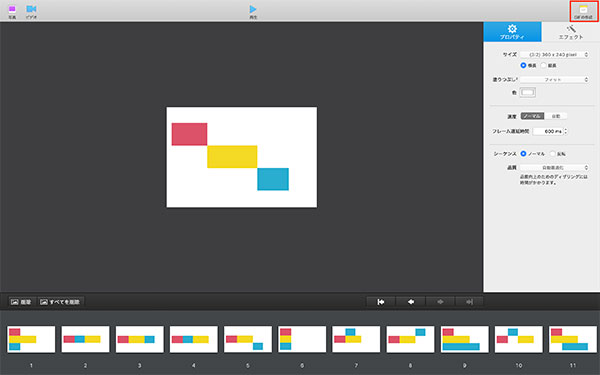The height and width of the screenshot is (375, 600).
Task: Move selected frame left arrow
Action: (411, 302)
